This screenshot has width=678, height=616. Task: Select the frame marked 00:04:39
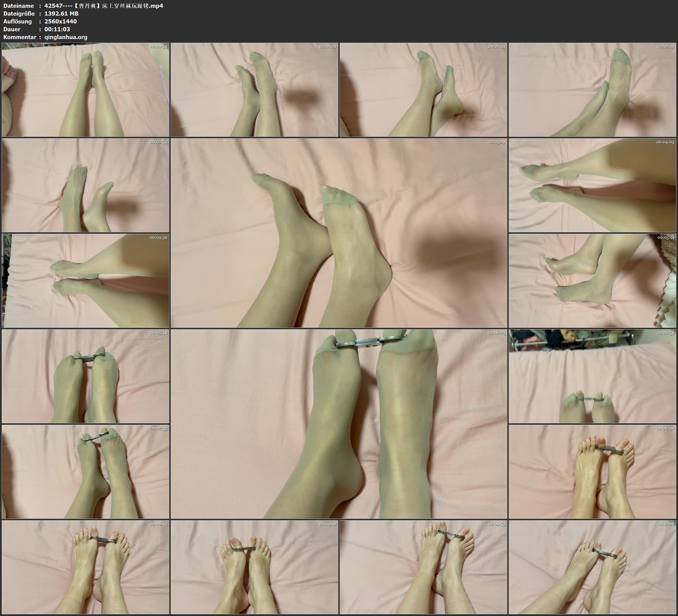point(85,281)
